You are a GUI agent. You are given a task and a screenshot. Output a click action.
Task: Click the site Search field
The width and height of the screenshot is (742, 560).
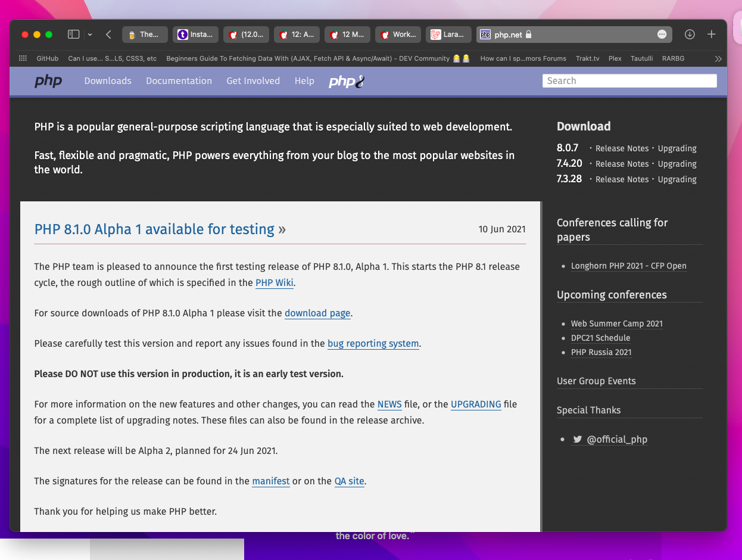click(629, 80)
